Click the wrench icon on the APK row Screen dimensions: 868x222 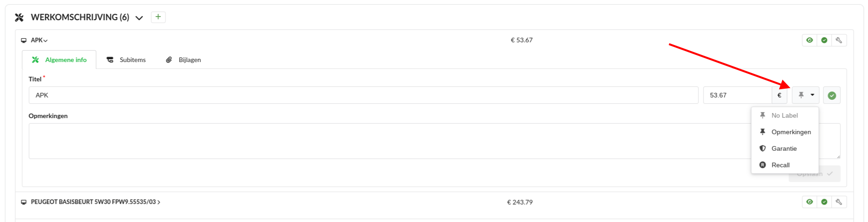[x=839, y=40]
